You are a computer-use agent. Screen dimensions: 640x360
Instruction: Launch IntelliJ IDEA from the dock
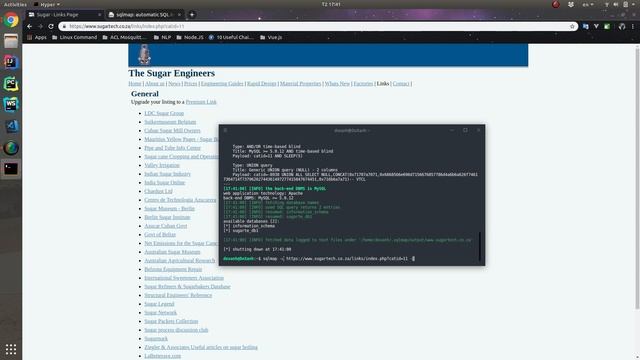(x=11, y=62)
